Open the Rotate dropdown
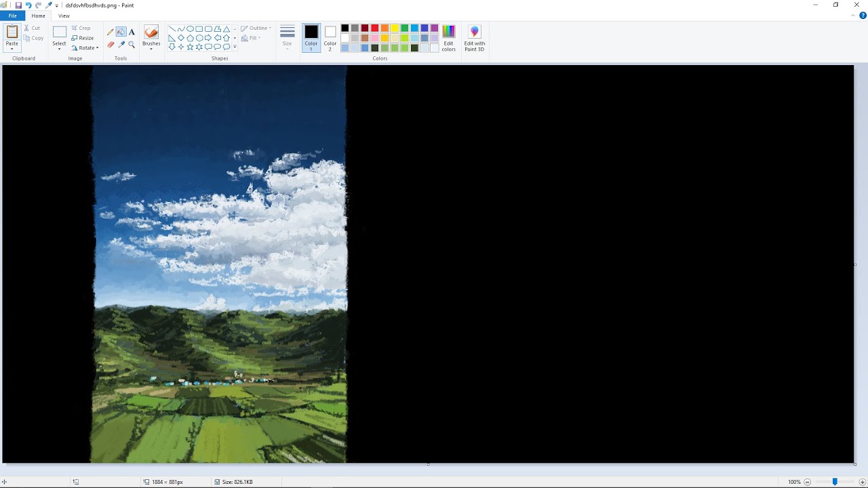The image size is (868, 488). tap(85, 48)
